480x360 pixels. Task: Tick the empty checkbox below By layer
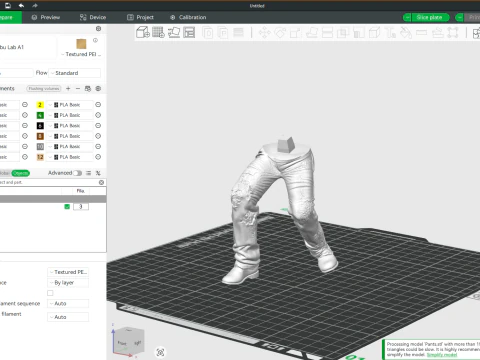pyautogui.click(x=50, y=293)
